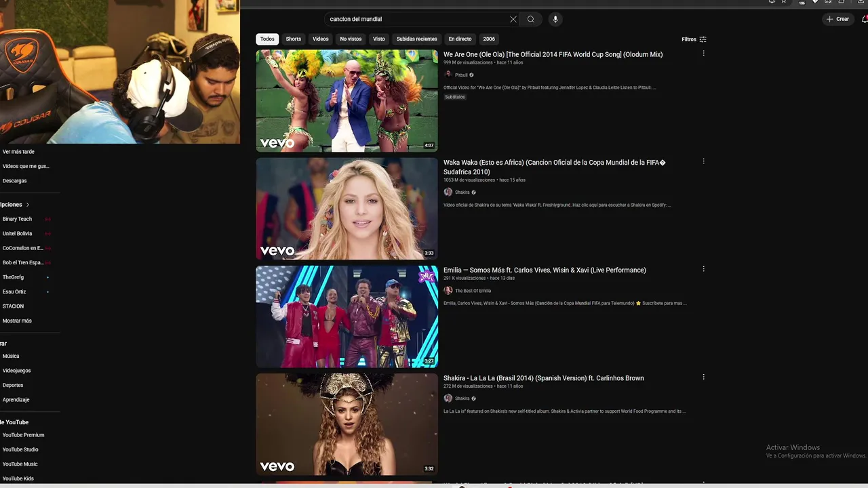This screenshot has width=868, height=488.
Task: Select the Shorts filter chip
Action: click(x=294, y=39)
